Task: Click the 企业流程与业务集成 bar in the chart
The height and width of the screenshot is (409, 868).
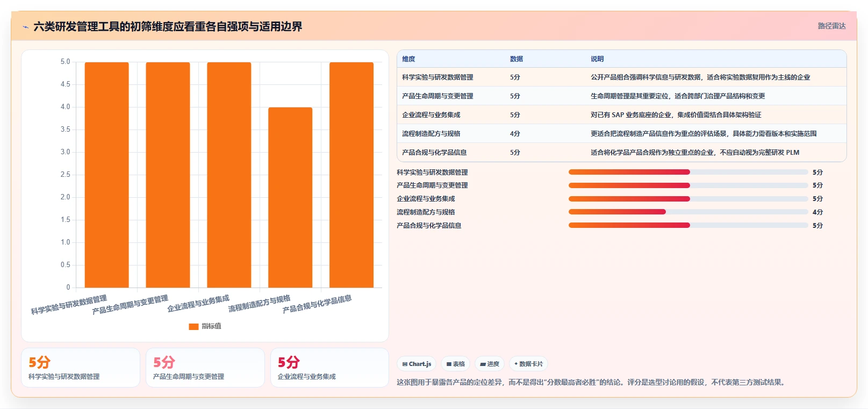Action: 229,175
